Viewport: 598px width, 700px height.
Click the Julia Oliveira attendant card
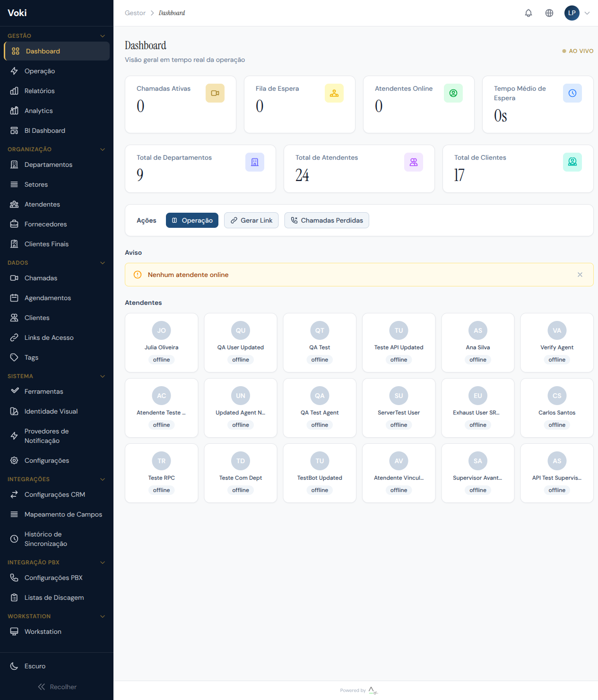[161, 343]
